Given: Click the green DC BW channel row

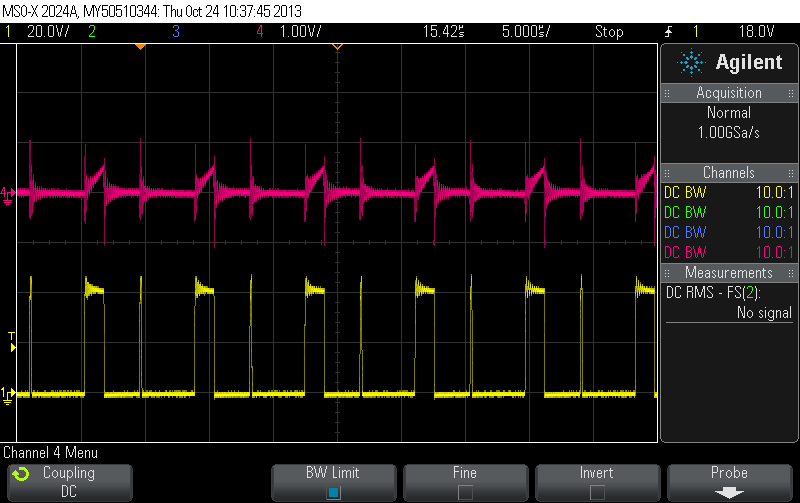Looking at the screenshot, I should point(729,212).
